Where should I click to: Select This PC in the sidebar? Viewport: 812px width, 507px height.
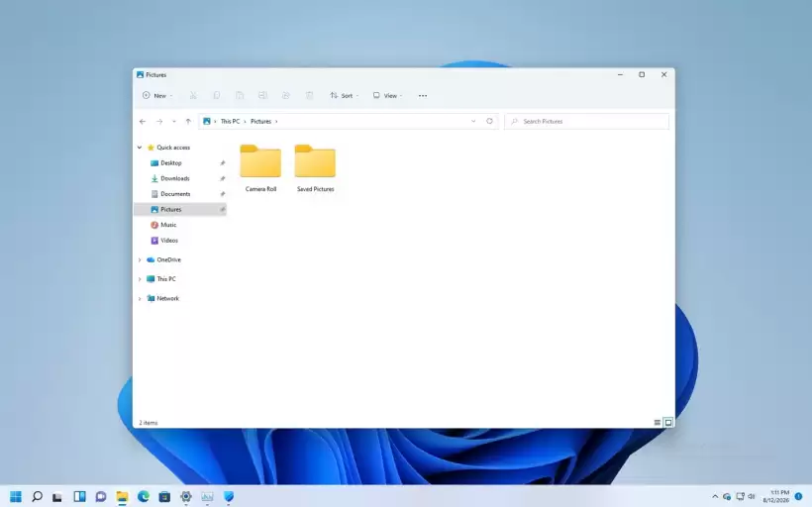point(166,279)
